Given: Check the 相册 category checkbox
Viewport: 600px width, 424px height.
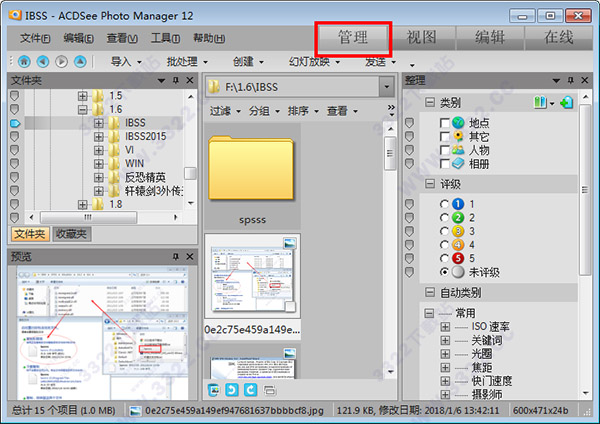Looking at the screenshot, I should tap(444, 164).
